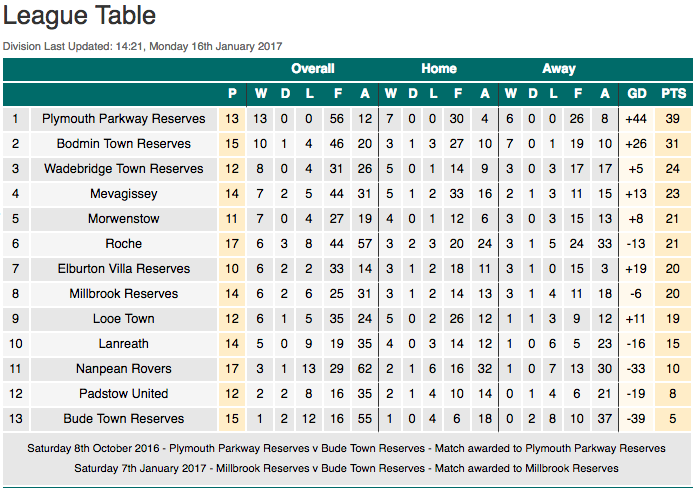The height and width of the screenshot is (488, 697).
Task: Click the GD column header
Action: [x=637, y=93]
